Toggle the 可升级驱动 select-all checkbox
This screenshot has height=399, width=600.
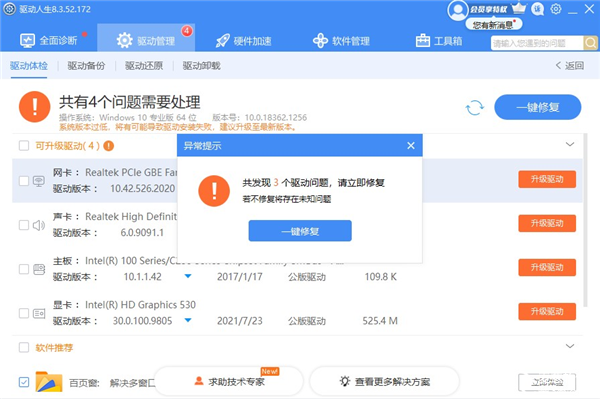(24, 145)
